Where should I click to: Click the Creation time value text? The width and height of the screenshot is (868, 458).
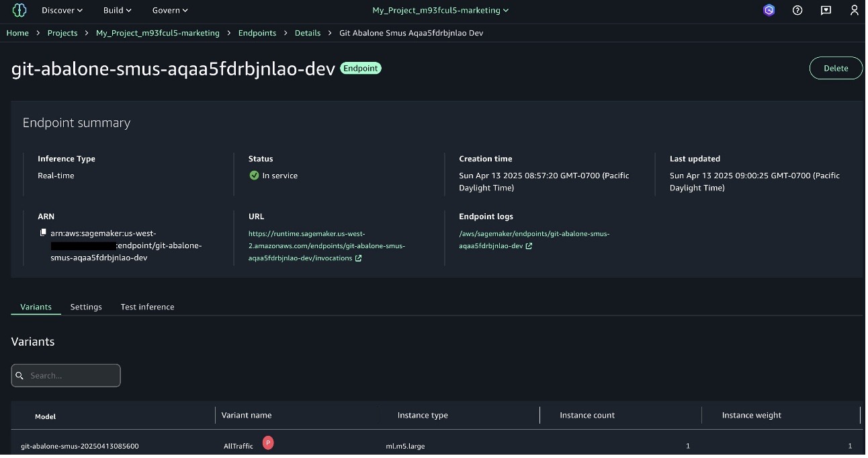tap(544, 182)
